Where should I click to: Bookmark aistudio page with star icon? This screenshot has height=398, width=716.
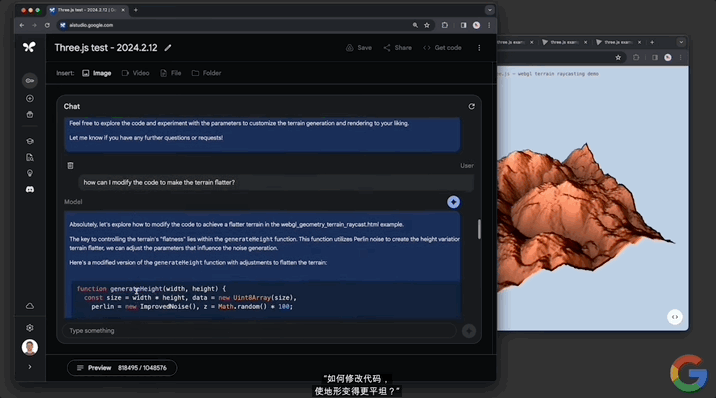tap(427, 25)
